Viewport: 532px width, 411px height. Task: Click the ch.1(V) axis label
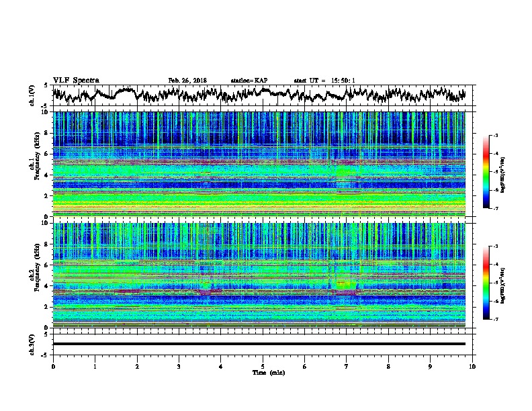point(32,95)
